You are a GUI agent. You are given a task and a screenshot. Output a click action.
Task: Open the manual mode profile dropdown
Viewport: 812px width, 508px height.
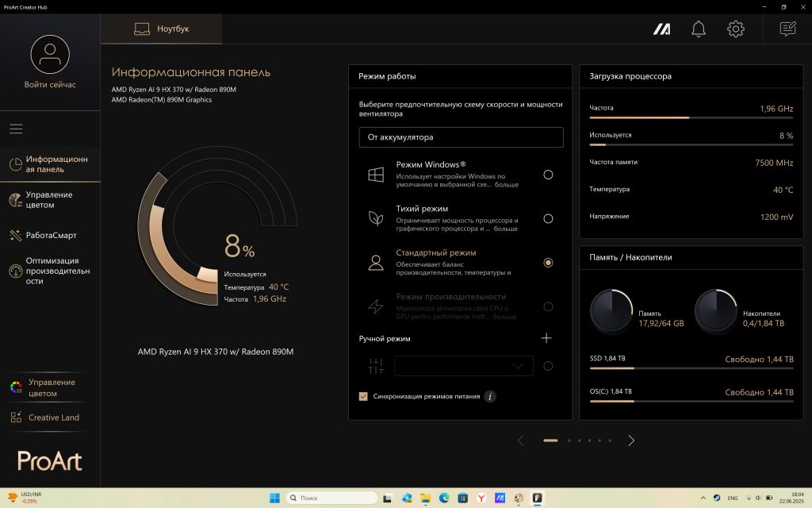pyautogui.click(x=463, y=366)
